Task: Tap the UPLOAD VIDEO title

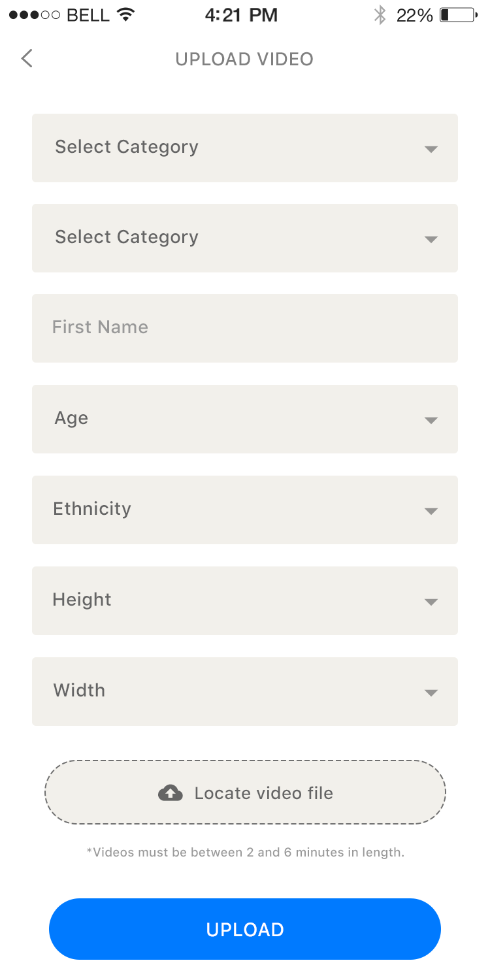Action: [244, 59]
